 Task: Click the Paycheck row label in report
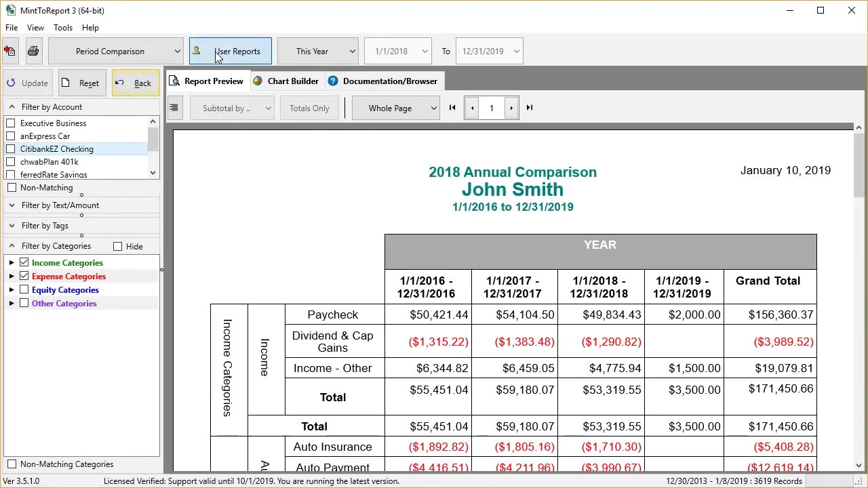tap(332, 314)
